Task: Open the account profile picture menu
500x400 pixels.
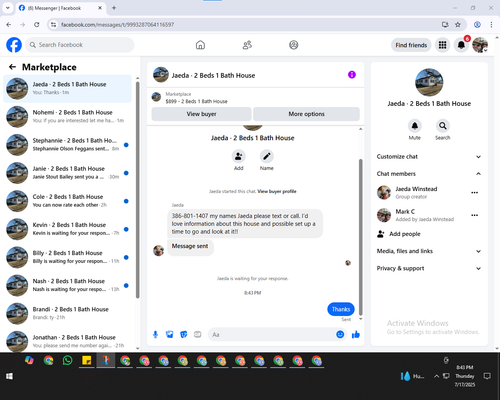Action: [x=480, y=45]
